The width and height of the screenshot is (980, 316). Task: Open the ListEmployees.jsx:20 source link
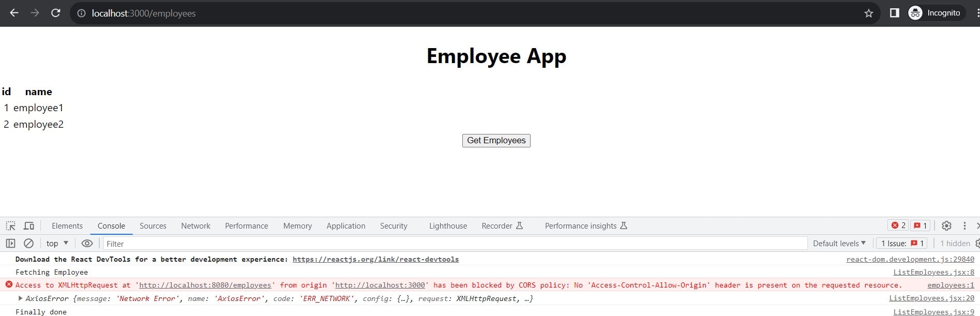click(932, 298)
